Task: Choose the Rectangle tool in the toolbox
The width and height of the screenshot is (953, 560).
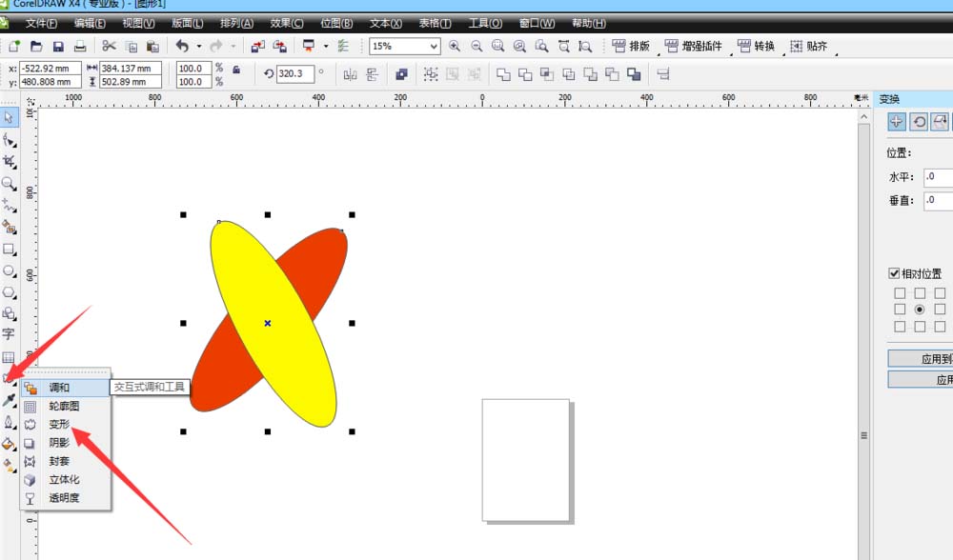Action: (x=9, y=249)
